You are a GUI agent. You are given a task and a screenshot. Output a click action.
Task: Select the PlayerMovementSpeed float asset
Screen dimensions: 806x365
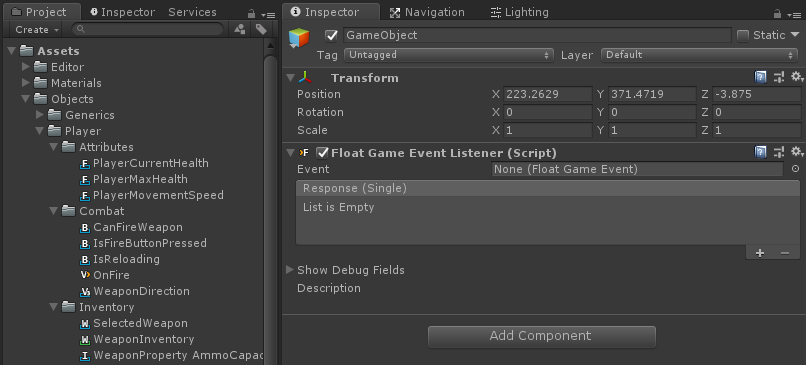(152, 195)
